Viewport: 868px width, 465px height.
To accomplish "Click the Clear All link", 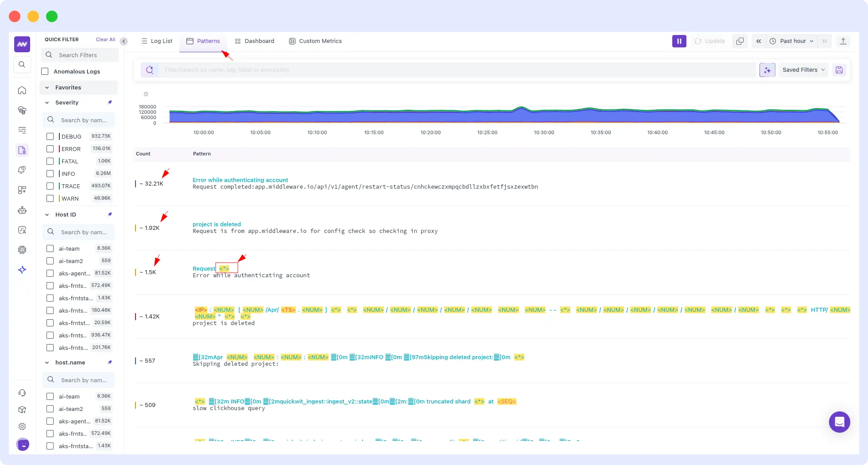I will [105, 39].
